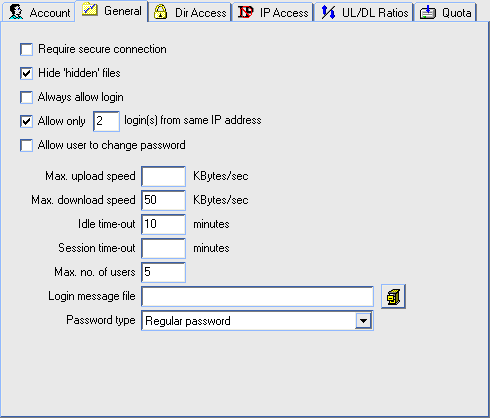Image resolution: width=490 pixels, height=418 pixels.
Task: Click the Login message file text box
Action: click(x=257, y=296)
